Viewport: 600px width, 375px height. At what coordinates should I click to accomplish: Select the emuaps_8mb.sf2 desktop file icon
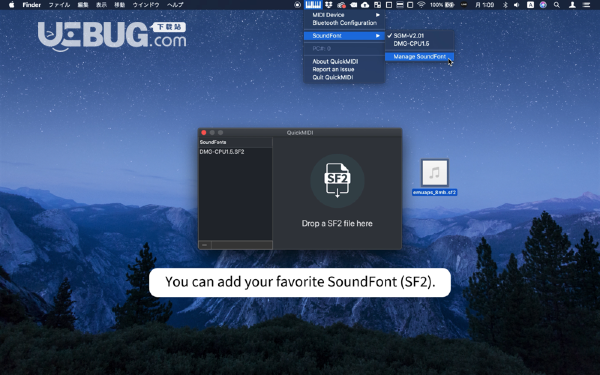click(x=435, y=172)
